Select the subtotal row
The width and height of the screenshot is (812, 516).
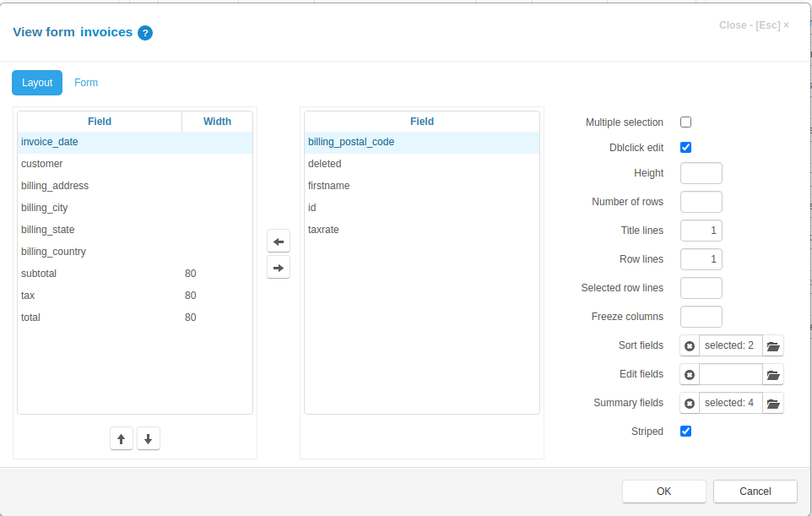pyautogui.click(x=135, y=274)
